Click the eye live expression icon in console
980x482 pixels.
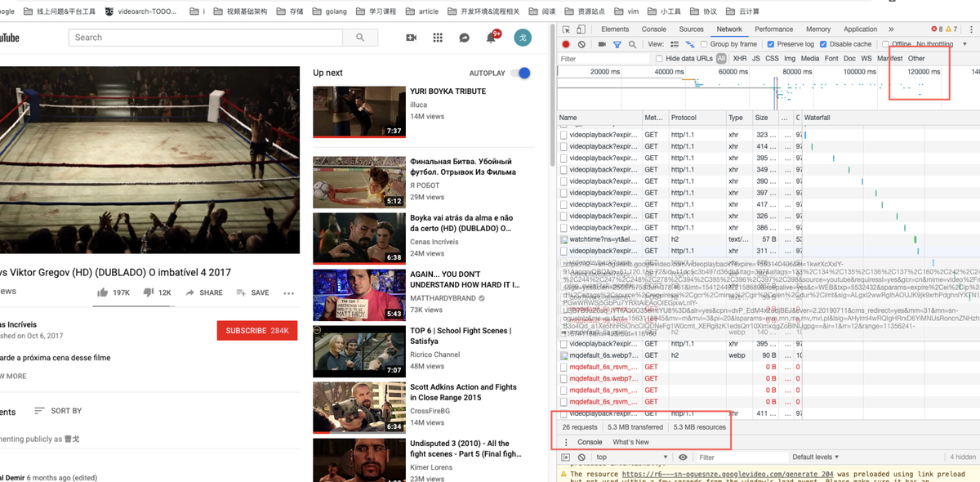683,457
